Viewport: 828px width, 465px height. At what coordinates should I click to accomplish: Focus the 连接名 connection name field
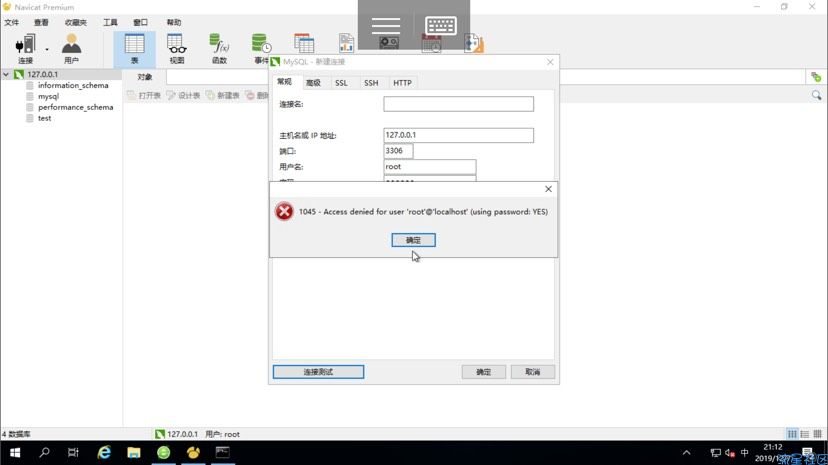tap(458, 104)
